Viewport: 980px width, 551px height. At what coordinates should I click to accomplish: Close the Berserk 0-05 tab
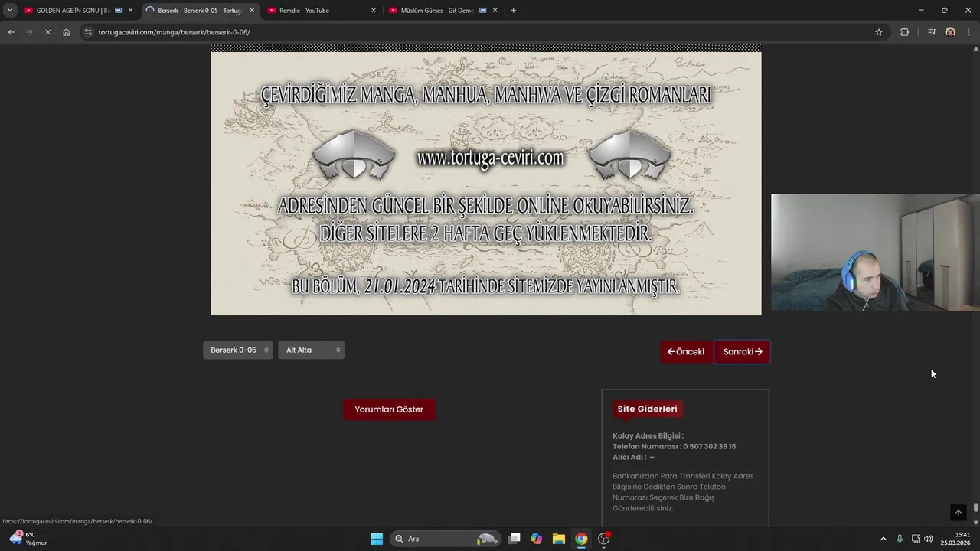coord(252,10)
